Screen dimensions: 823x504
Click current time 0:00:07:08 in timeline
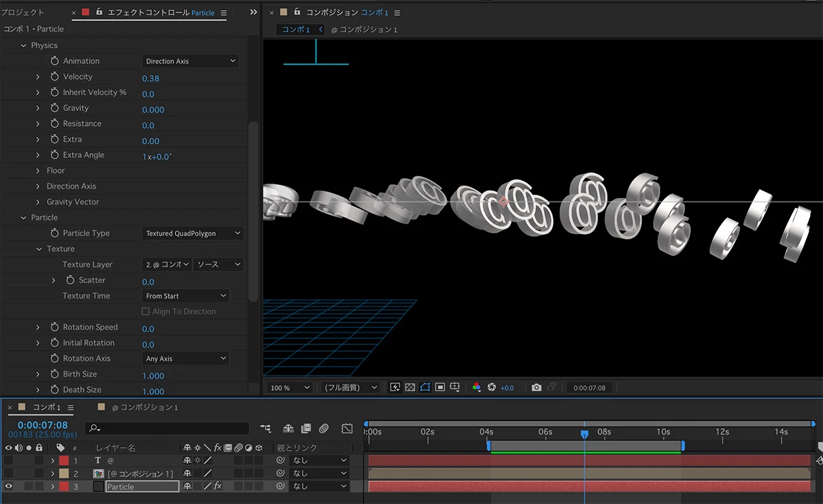42,425
